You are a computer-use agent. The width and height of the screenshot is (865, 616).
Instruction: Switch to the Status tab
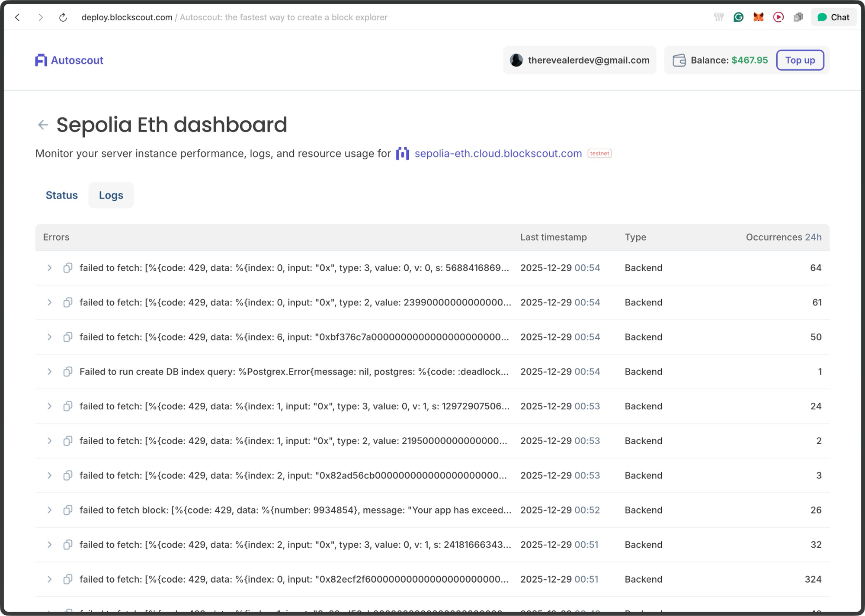tap(61, 195)
